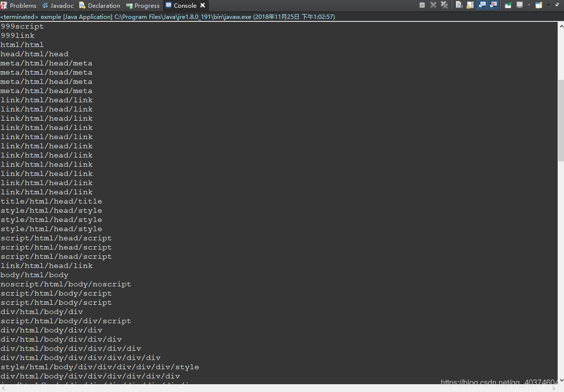This screenshot has height=392, width=564.
Task: Switch to the Progress tab
Action: tap(143, 5)
